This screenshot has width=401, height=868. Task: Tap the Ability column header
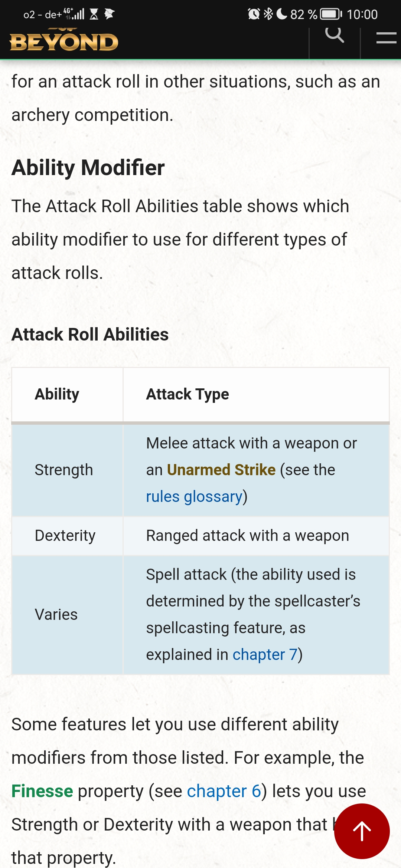pos(57,394)
